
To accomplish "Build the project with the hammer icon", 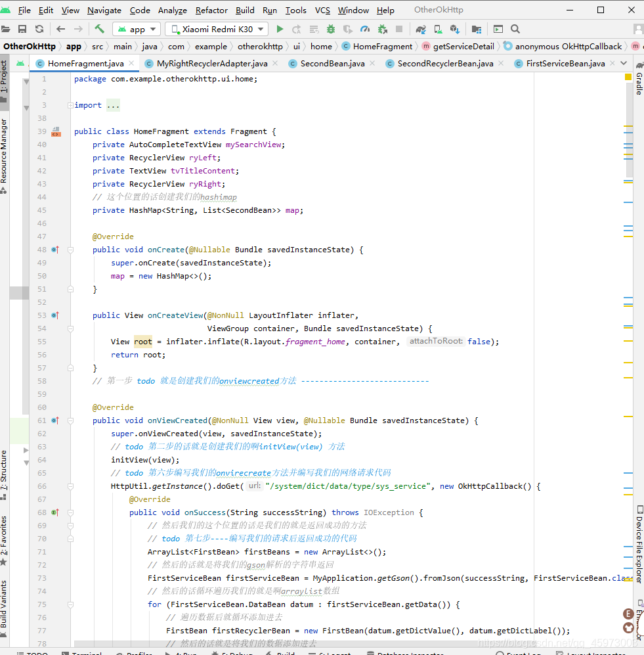I will click(99, 29).
